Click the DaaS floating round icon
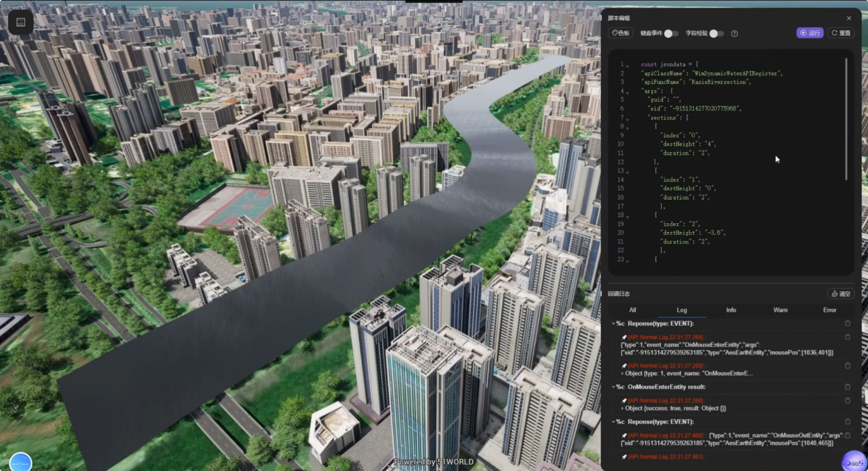 point(853,459)
